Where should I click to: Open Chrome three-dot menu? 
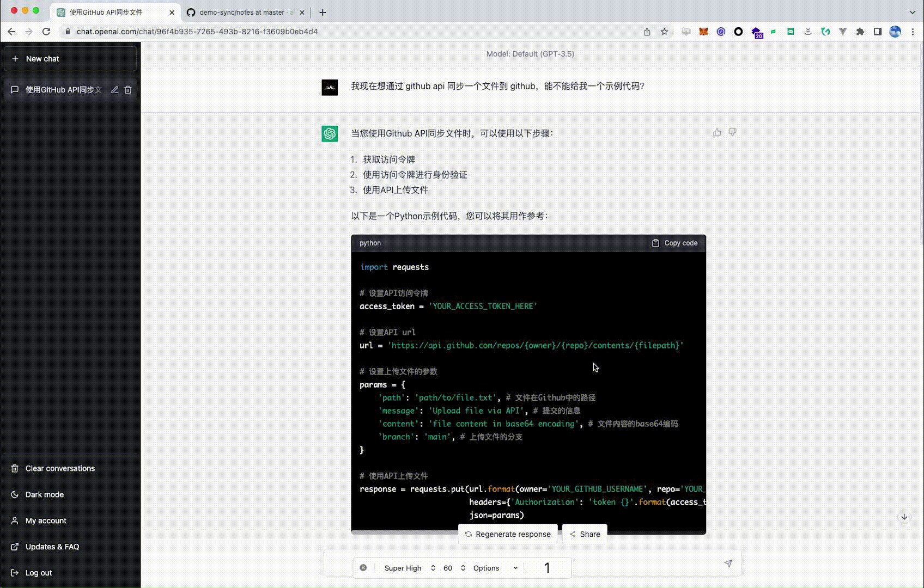tap(913, 32)
